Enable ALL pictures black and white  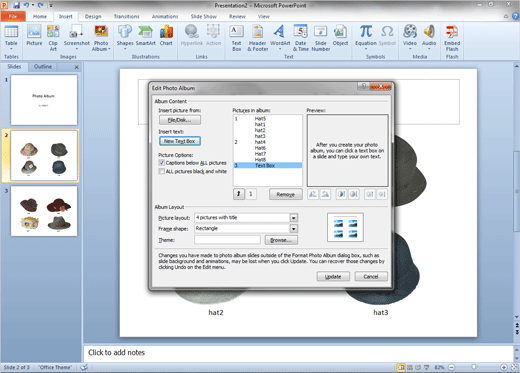[x=162, y=171]
